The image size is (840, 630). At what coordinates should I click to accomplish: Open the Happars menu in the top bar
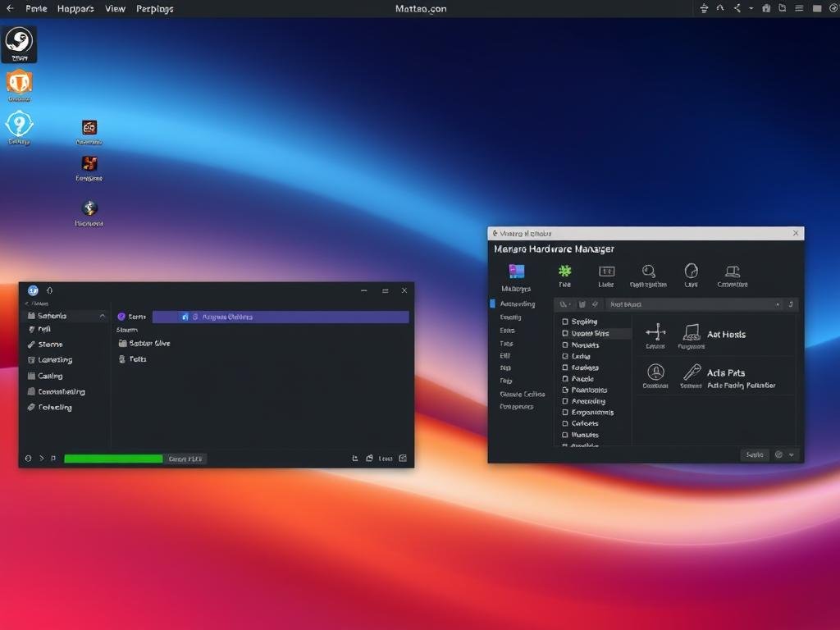coord(75,8)
